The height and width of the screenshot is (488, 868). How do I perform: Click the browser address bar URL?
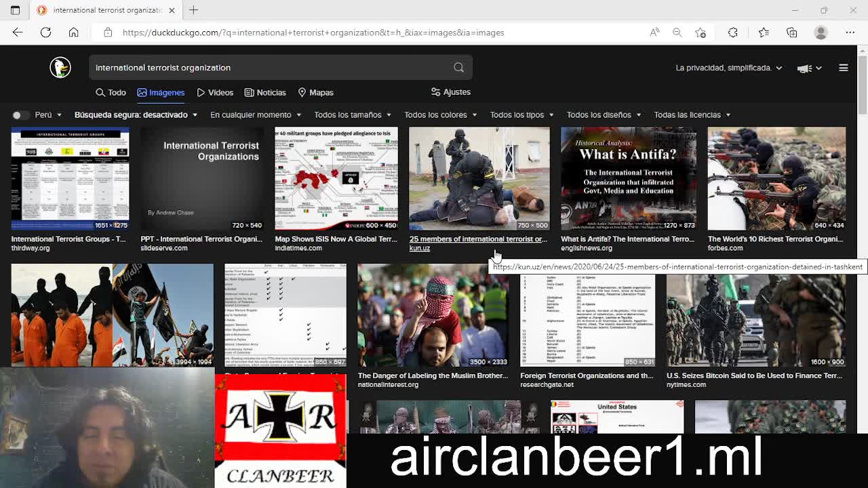pos(313,33)
